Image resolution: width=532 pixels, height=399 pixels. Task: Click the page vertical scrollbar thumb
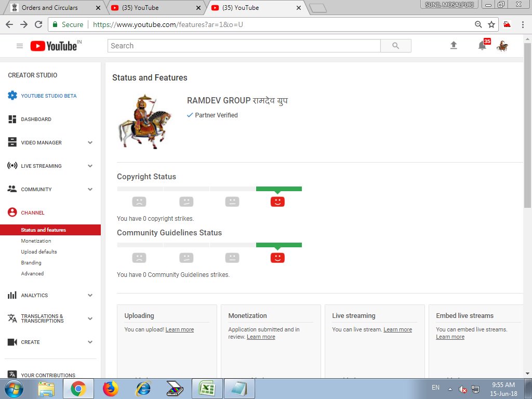pyautogui.click(x=528, y=125)
